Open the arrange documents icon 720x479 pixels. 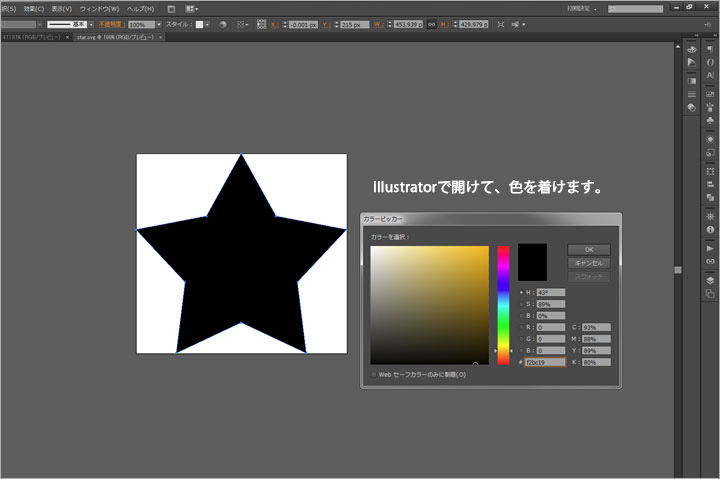pyautogui.click(x=191, y=9)
